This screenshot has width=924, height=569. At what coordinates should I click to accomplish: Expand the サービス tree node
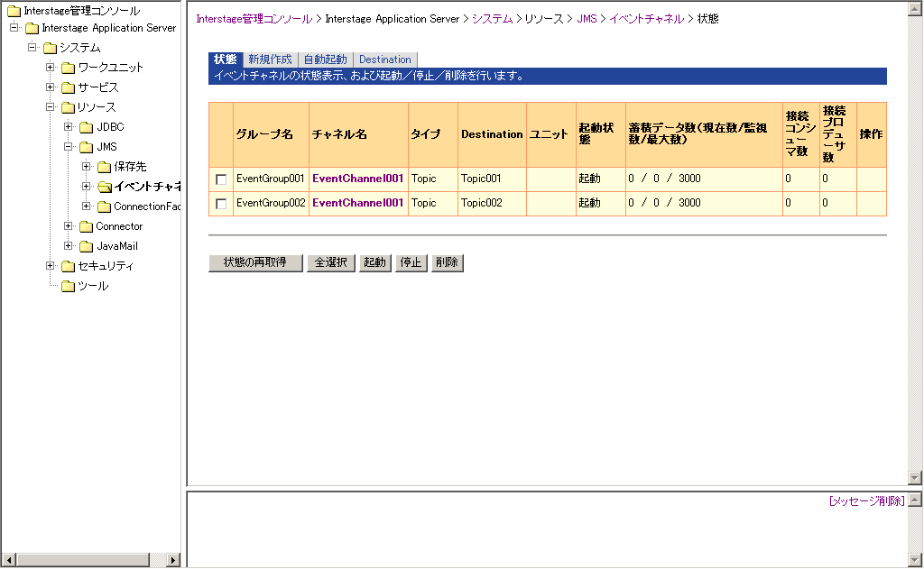click(51, 87)
